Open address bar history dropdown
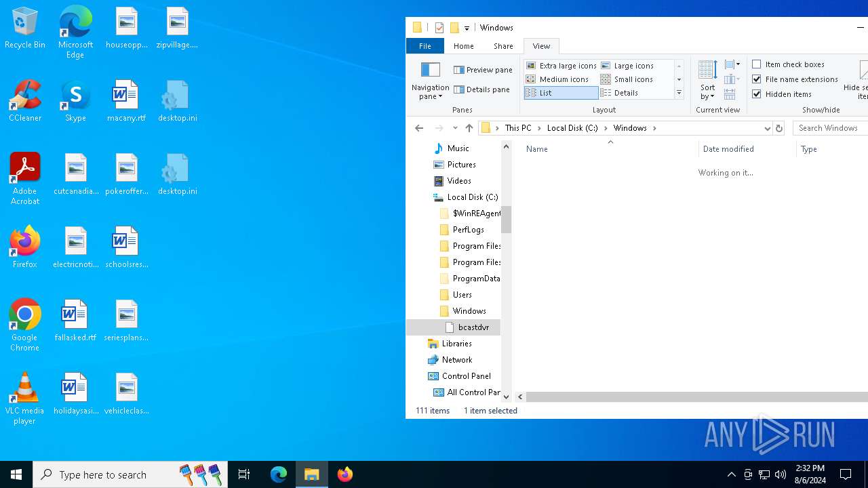This screenshot has height=488, width=868. (767, 128)
